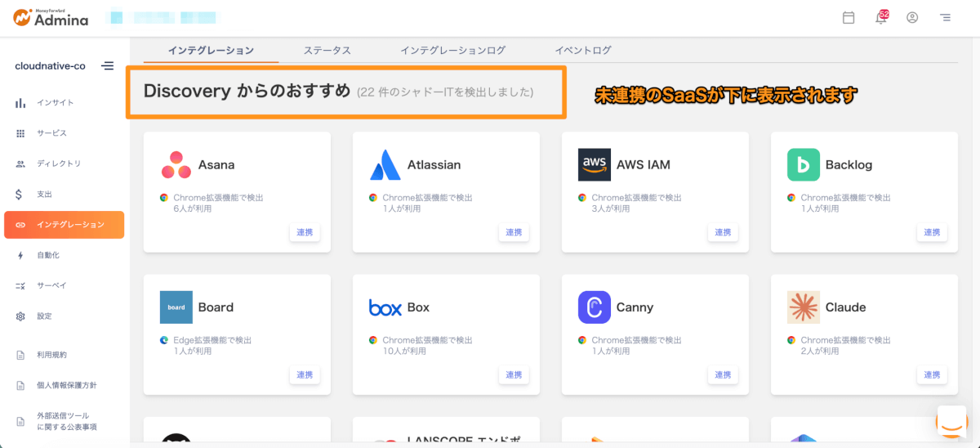Click the Asana logo icon

click(176, 164)
